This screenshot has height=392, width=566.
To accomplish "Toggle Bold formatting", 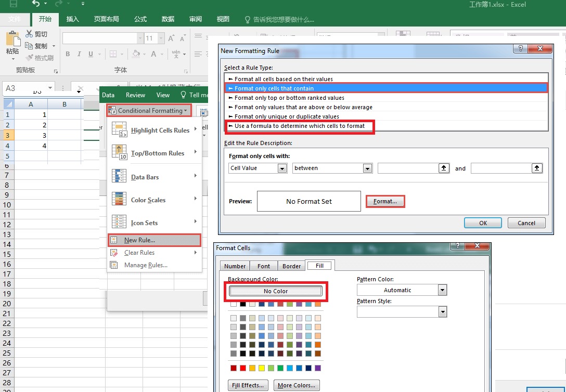I will (68, 54).
